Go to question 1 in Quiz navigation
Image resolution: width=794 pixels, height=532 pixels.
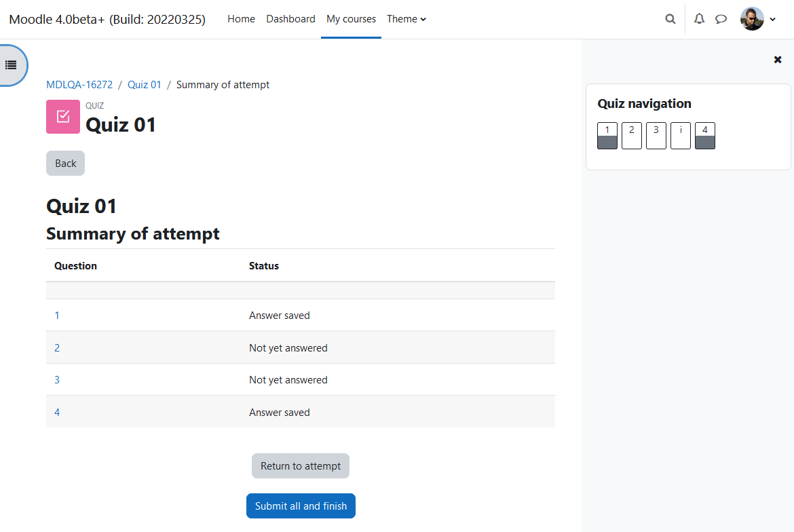(x=607, y=136)
